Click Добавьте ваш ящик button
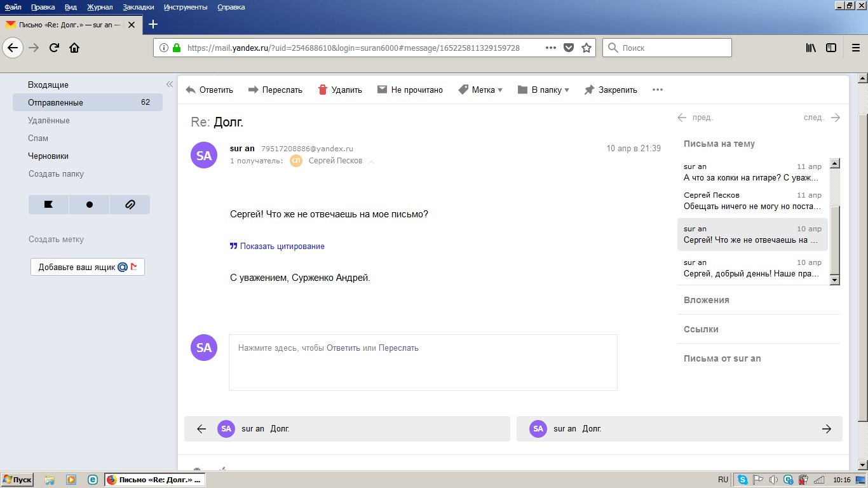 pos(88,267)
